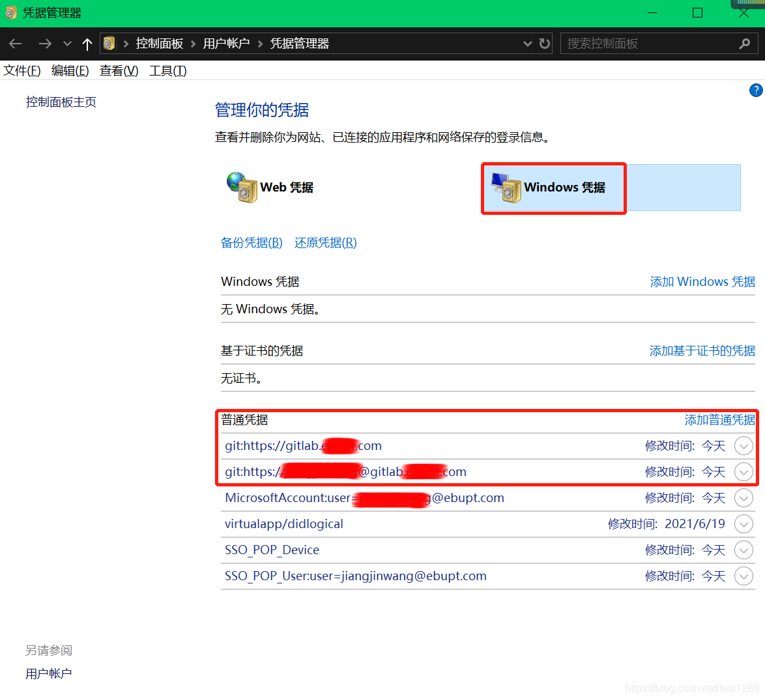Click the search control panel field
This screenshot has height=700, width=765.
659,44
